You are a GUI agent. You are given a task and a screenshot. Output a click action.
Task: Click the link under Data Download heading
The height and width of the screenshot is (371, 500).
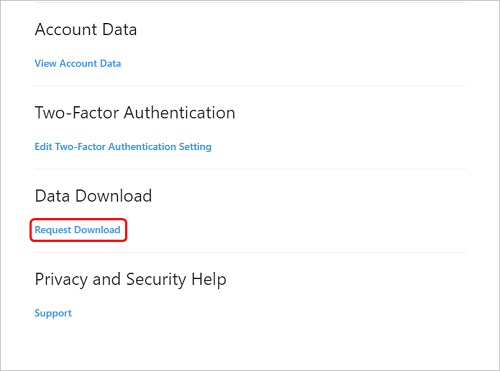78,230
